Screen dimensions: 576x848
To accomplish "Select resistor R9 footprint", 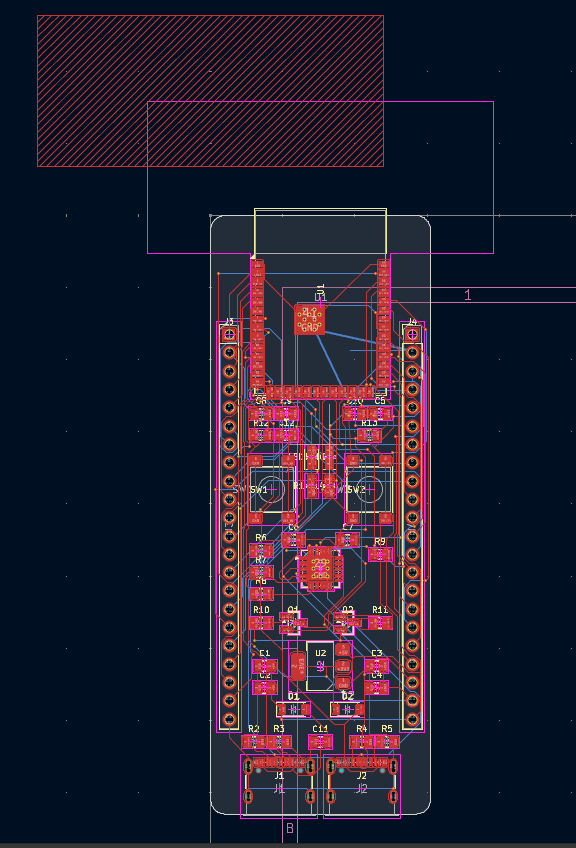I will [x=380, y=554].
